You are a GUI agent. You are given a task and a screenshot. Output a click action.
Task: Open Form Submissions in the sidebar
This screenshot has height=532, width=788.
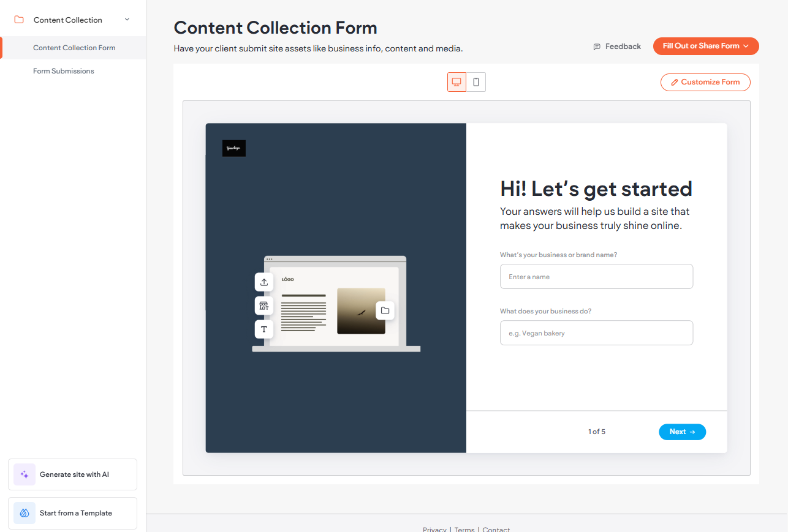pos(64,71)
